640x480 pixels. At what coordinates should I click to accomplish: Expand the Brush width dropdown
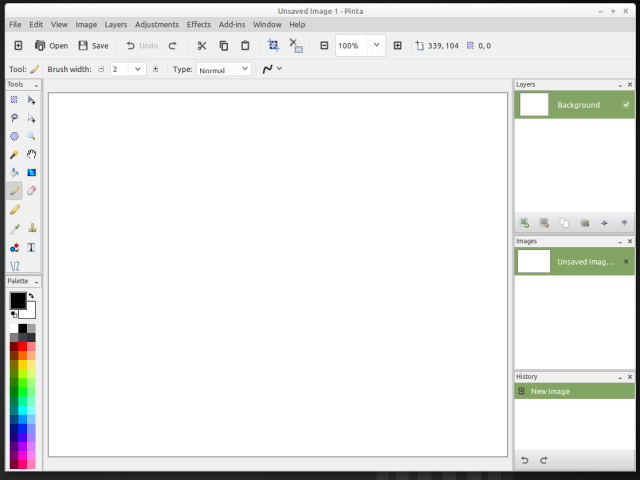138,69
